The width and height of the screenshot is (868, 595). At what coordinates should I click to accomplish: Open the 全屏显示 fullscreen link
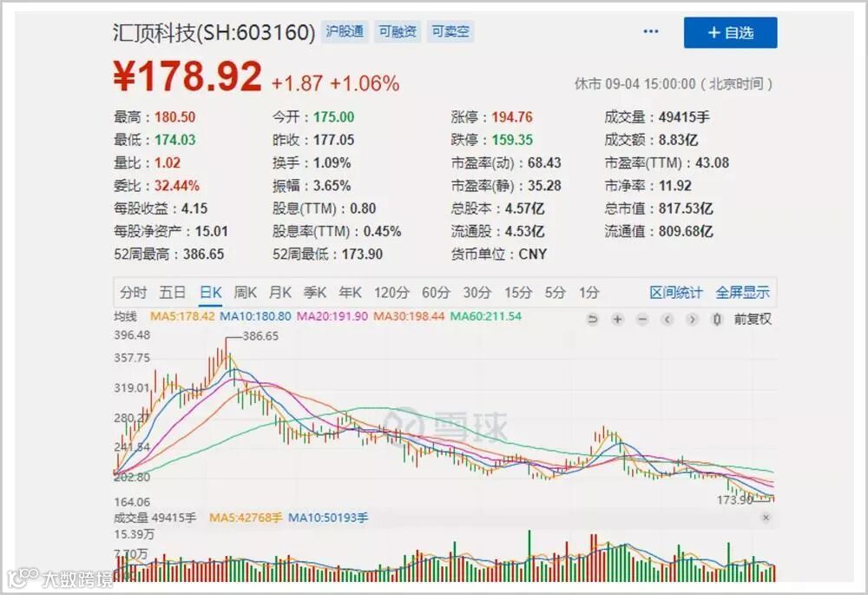[742, 293]
